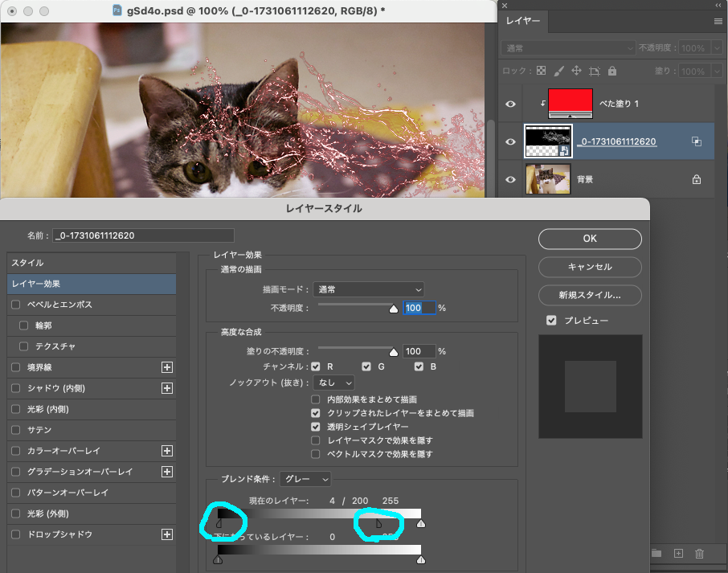Screen dimensions: 728x573
Task: Click the lock all padlock icon
Action: (x=612, y=71)
